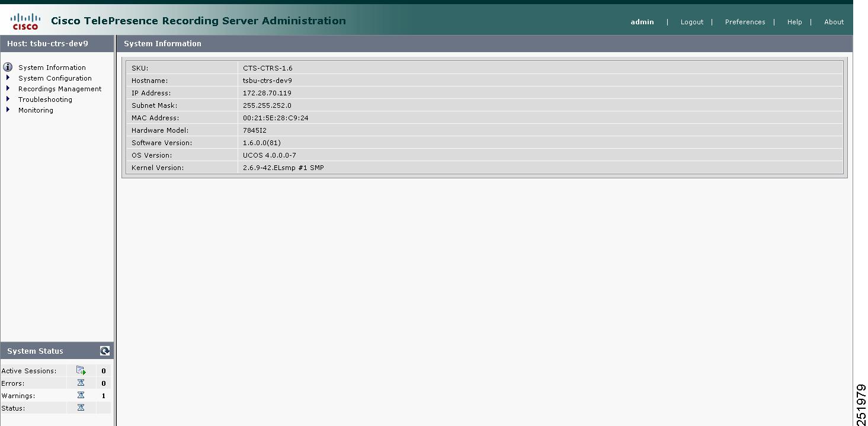Expand the Troubleshooting arrow
This screenshot has height=426, width=868.
8,99
